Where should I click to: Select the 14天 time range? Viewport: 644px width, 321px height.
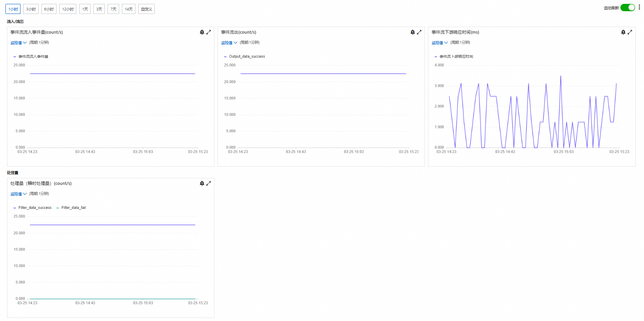click(x=128, y=9)
